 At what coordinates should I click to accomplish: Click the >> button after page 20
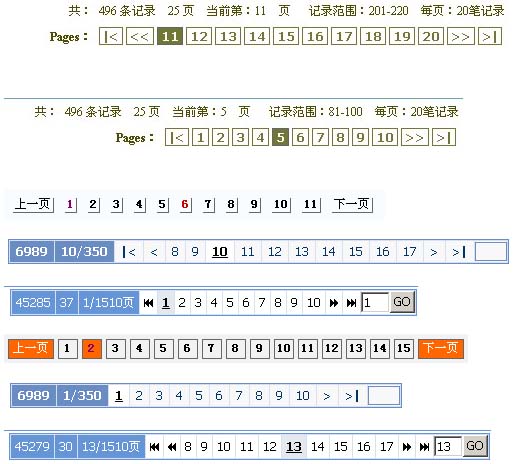tap(461, 36)
